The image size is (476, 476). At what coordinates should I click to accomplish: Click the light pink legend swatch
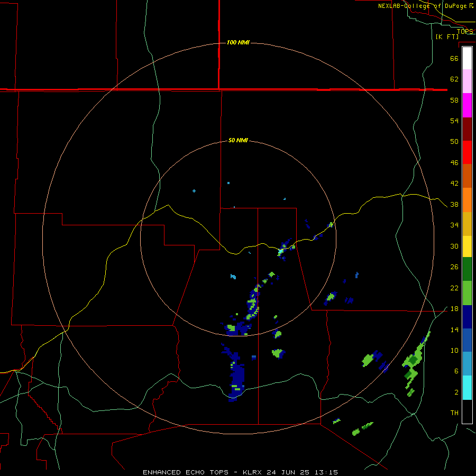(467, 81)
